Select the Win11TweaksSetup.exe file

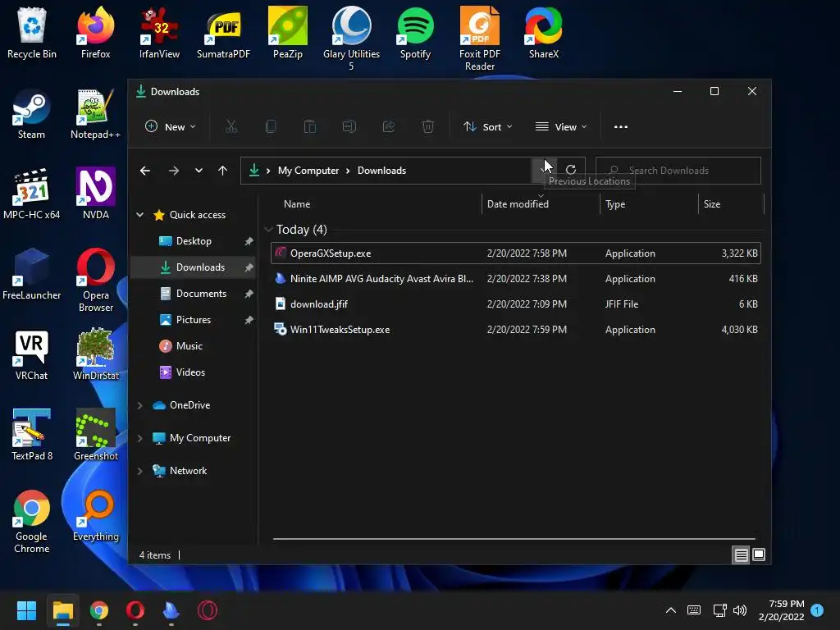click(515, 330)
